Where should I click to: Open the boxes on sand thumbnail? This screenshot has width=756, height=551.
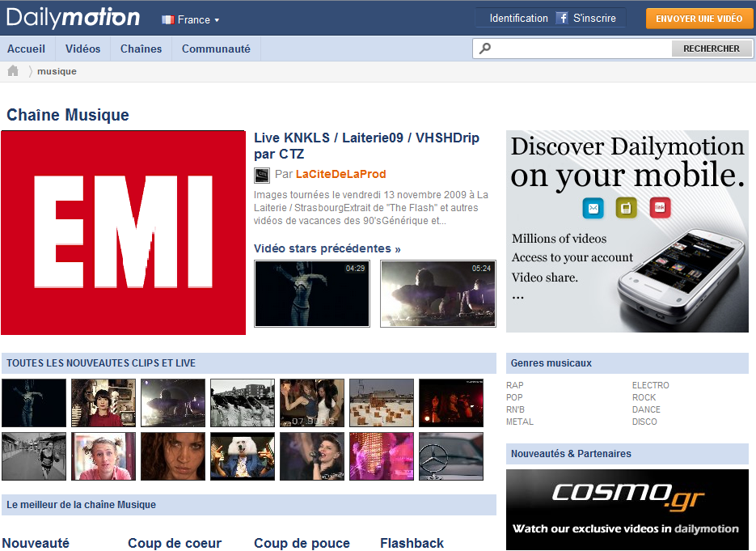pos(382,403)
